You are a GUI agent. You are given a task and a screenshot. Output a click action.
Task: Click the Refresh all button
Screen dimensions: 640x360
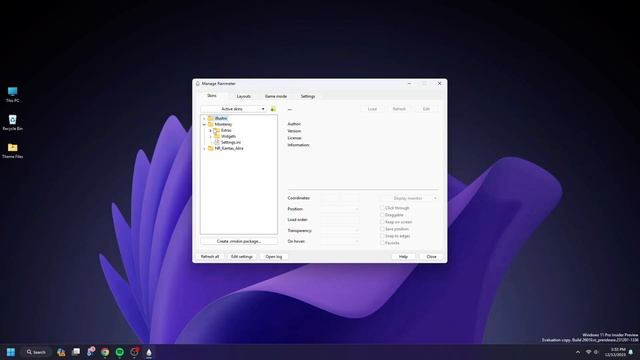click(210, 256)
